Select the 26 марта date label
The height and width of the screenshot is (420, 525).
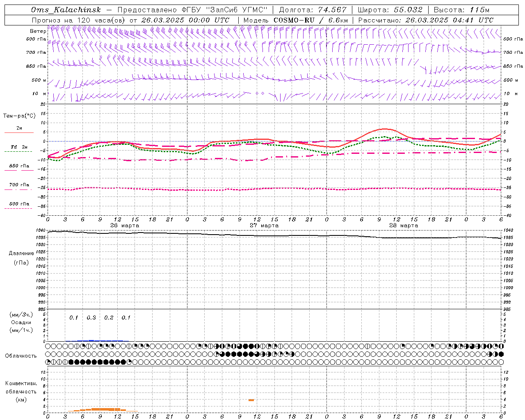click(125, 226)
